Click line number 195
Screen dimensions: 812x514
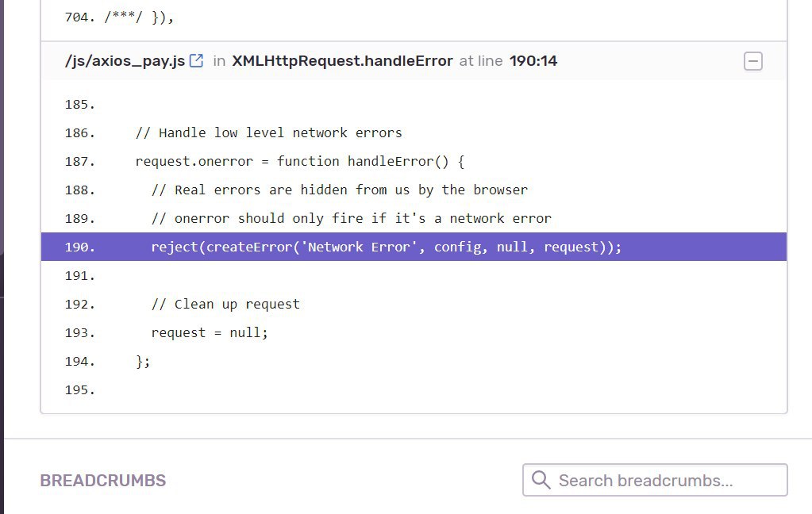pyautogui.click(x=79, y=389)
